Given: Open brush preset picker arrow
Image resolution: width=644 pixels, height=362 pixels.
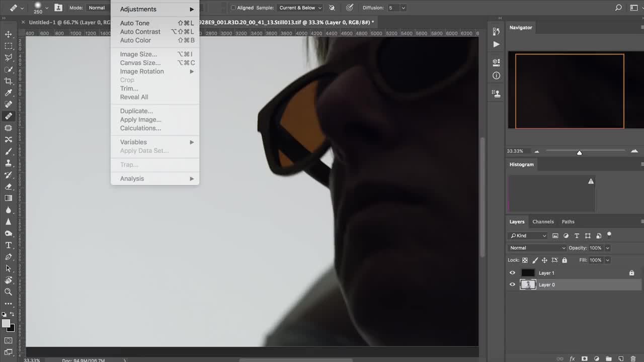Looking at the screenshot, I should coord(47,8).
